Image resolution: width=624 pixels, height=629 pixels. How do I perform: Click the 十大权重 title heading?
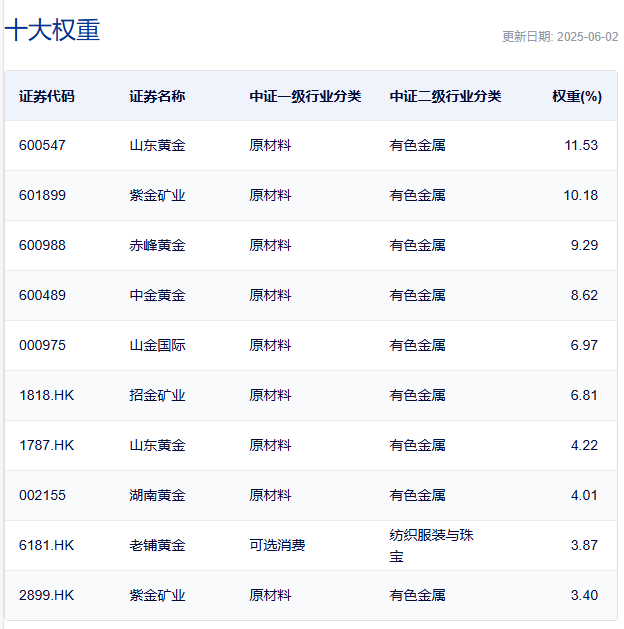point(53,31)
